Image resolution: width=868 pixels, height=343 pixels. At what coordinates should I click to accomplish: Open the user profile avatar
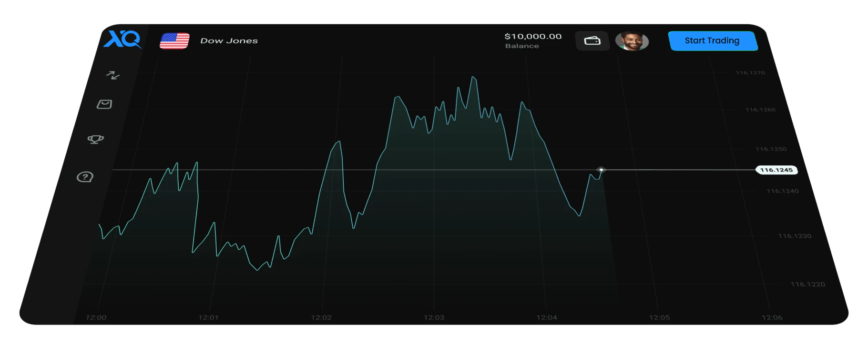click(x=632, y=41)
